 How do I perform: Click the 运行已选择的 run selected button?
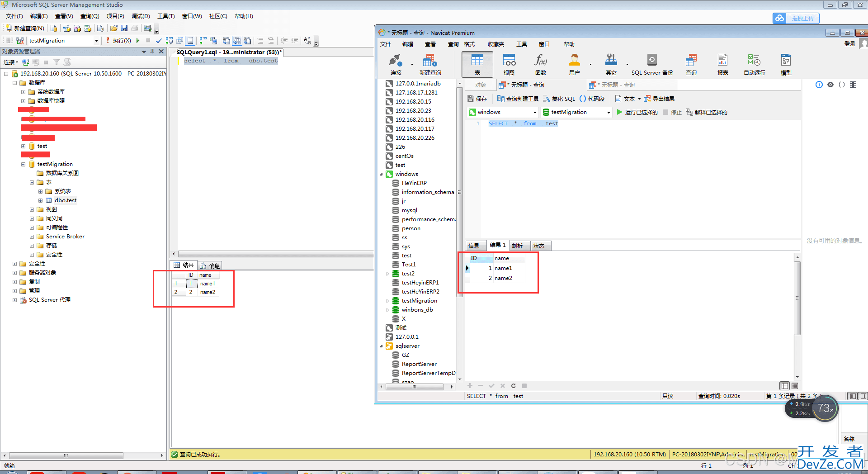(x=637, y=112)
